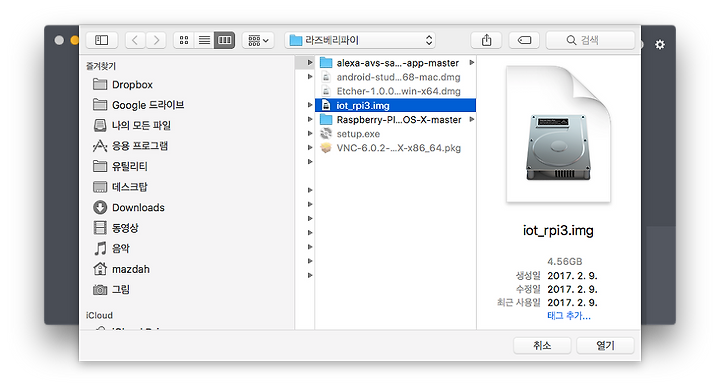Image resolution: width=720 pixels, height=388 pixels.
Task: Select 그림 in the sidebar
Action: click(x=121, y=289)
